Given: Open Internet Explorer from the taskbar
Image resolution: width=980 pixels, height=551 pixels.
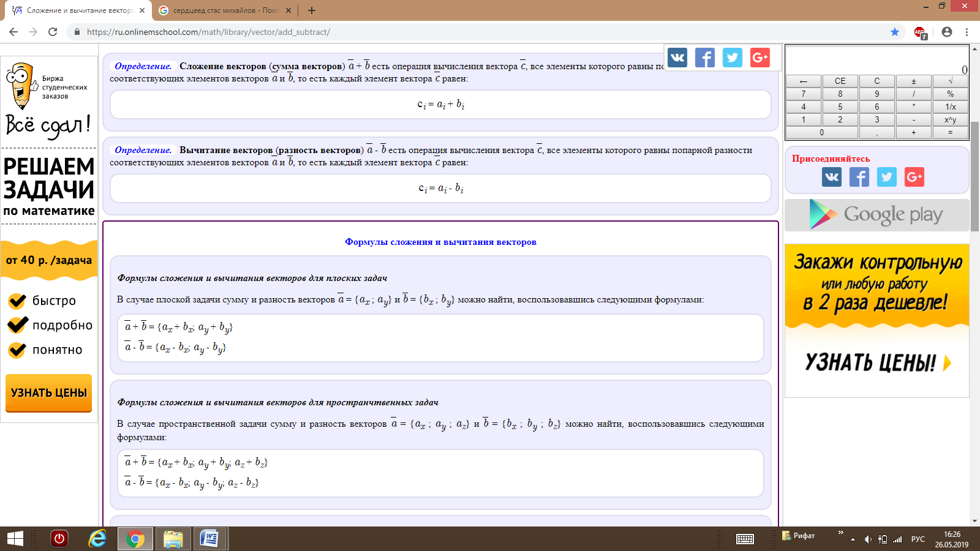Looking at the screenshot, I should coord(97,539).
